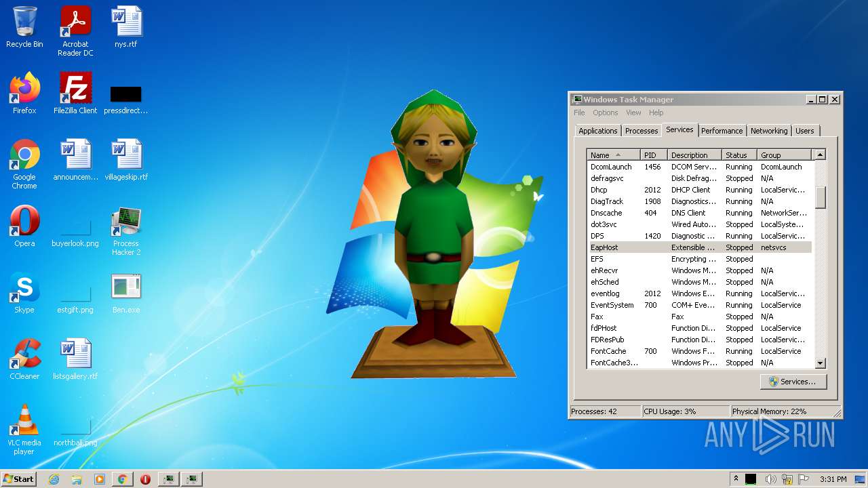Click services list scroll up arrow
Screen dimensions: 868x488
(820, 155)
